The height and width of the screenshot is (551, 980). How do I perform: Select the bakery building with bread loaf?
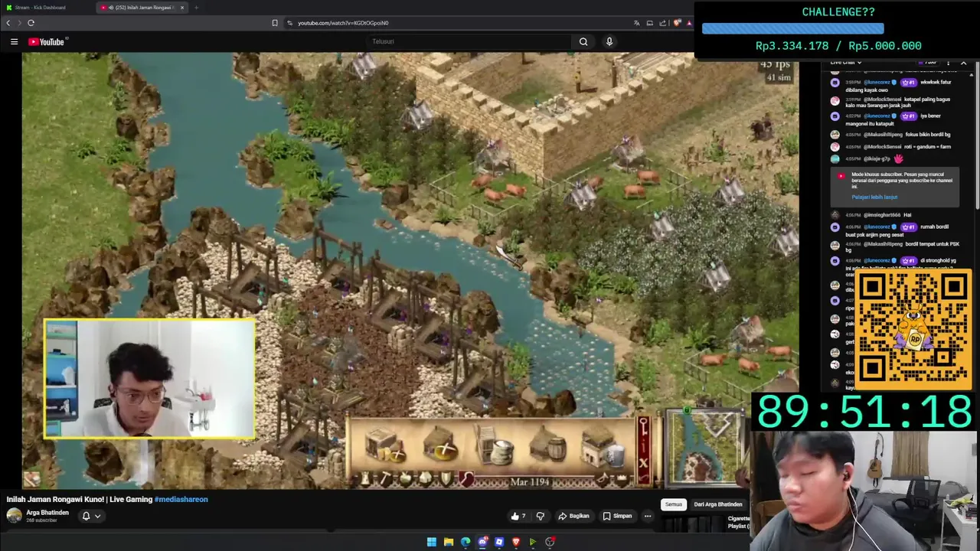tap(441, 445)
